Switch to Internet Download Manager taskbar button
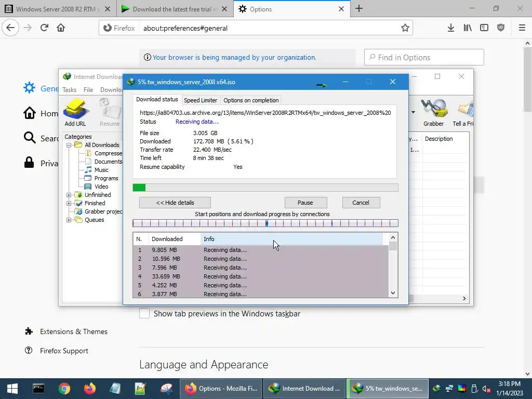 304,389
